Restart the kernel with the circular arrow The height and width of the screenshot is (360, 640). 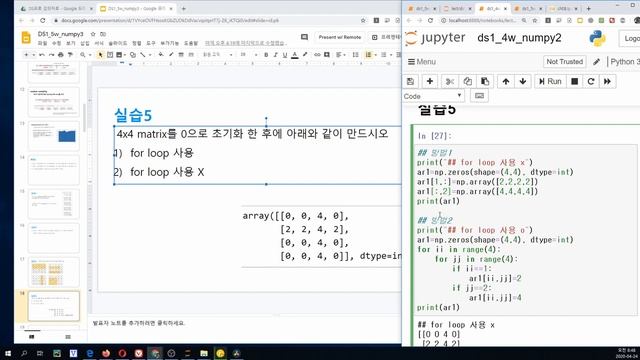pyautogui.click(x=591, y=82)
